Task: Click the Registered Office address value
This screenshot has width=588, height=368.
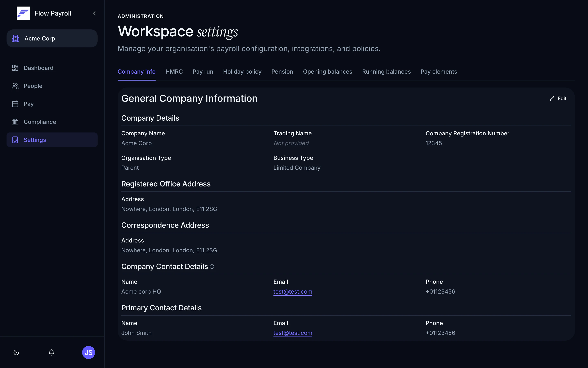Action: 169,209
